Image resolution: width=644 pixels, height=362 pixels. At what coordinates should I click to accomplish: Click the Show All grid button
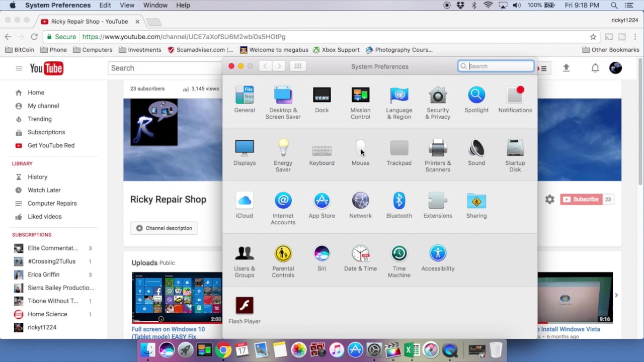click(x=298, y=66)
